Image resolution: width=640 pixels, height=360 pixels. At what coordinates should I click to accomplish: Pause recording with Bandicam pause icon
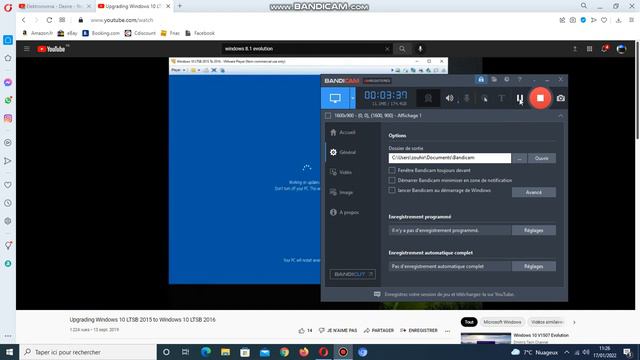click(519, 98)
